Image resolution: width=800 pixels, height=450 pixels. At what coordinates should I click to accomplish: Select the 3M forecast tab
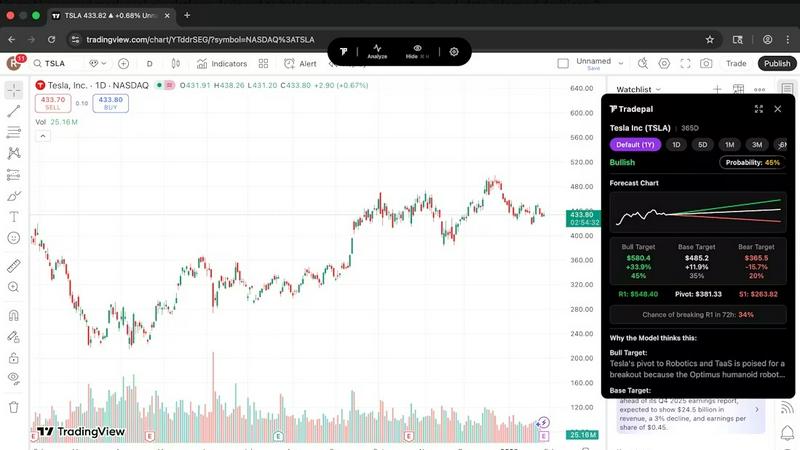(757, 145)
